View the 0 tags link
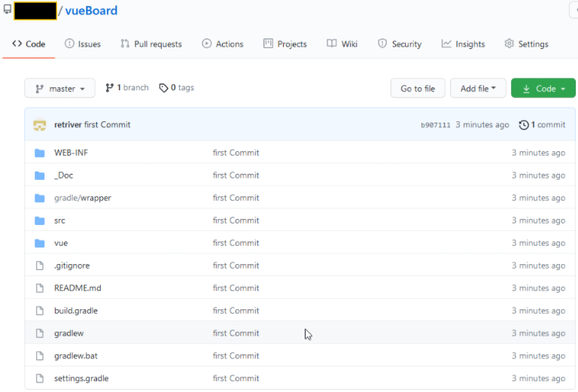578x392 pixels. pyautogui.click(x=176, y=88)
